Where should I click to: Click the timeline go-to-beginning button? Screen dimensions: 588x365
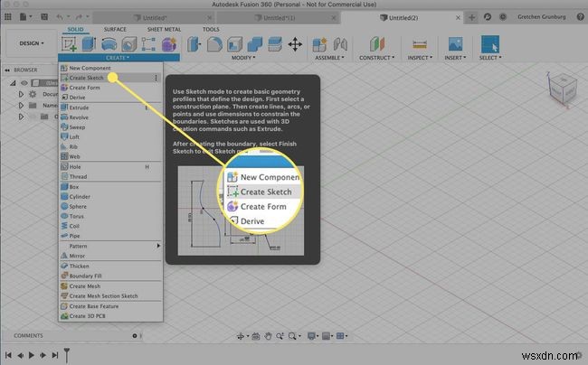pos(8,355)
